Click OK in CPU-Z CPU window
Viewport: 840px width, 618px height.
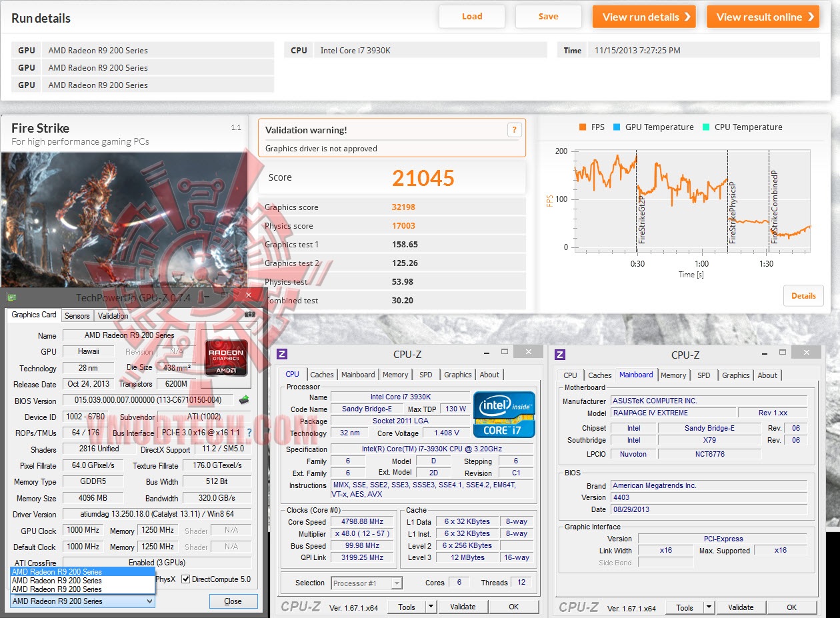pos(513,607)
